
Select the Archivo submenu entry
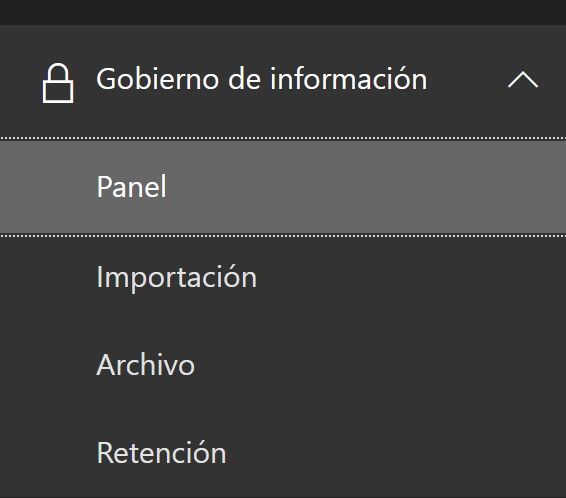coord(146,365)
